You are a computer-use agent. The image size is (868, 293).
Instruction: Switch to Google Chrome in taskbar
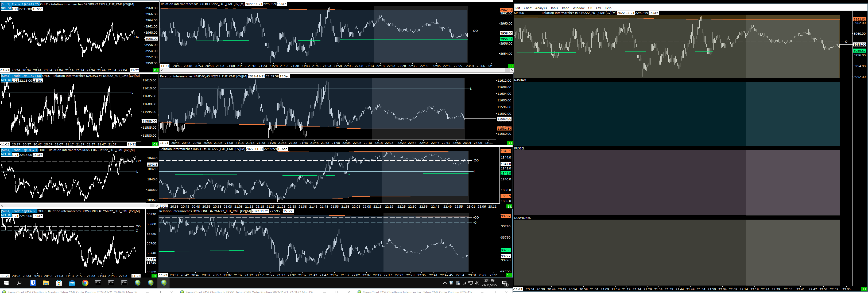[x=85, y=283]
